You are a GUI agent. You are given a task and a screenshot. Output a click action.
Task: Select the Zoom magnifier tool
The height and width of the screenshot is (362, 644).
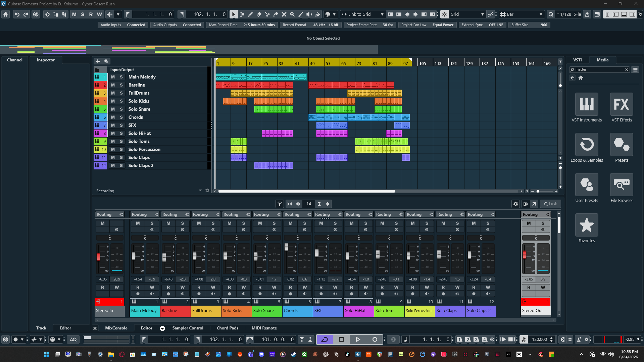point(292,14)
